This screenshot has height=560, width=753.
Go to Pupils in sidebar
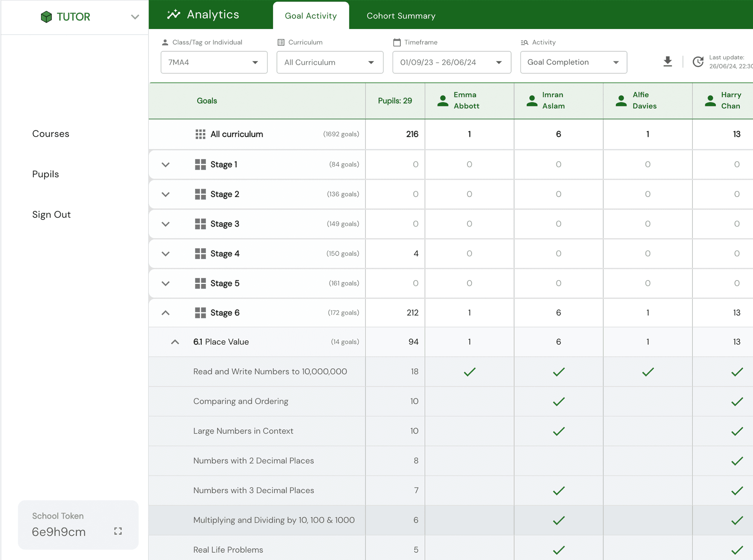(46, 174)
